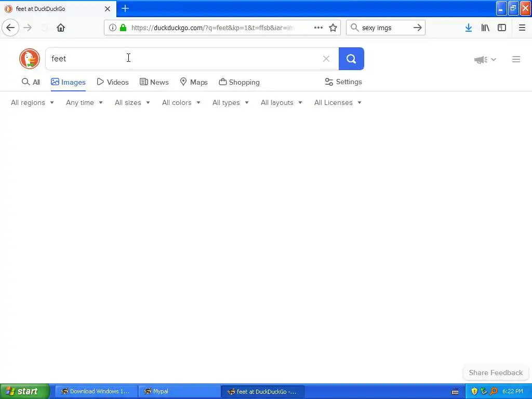This screenshot has height=399, width=532.
Task: Click the blue DuckDuckGo search button
Action: pos(351,59)
